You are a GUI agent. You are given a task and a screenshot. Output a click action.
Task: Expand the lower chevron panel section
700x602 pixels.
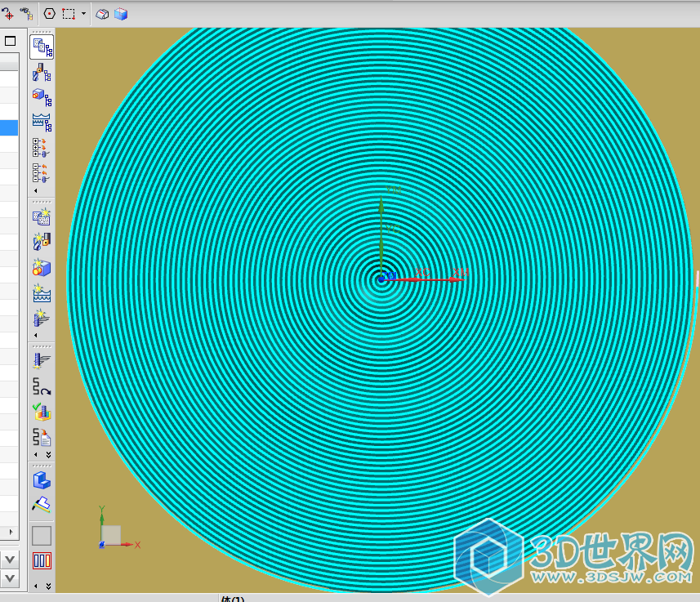pyautogui.click(x=10, y=577)
